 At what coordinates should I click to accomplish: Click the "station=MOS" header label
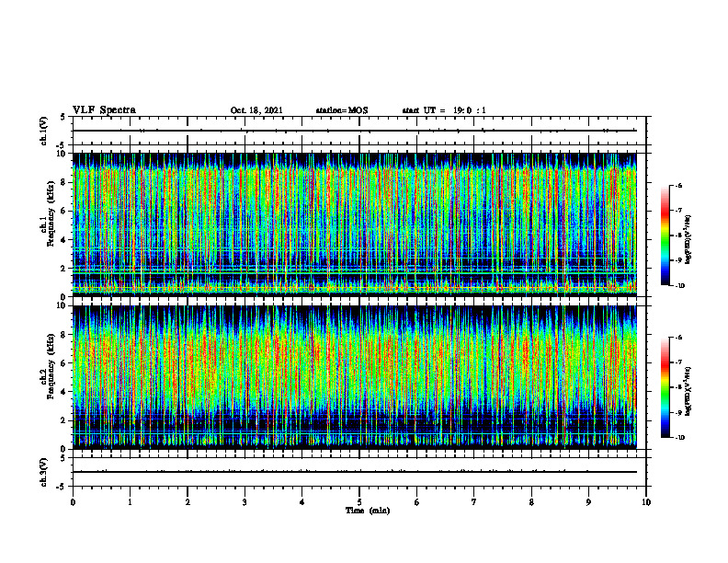[x=342, y=110]
